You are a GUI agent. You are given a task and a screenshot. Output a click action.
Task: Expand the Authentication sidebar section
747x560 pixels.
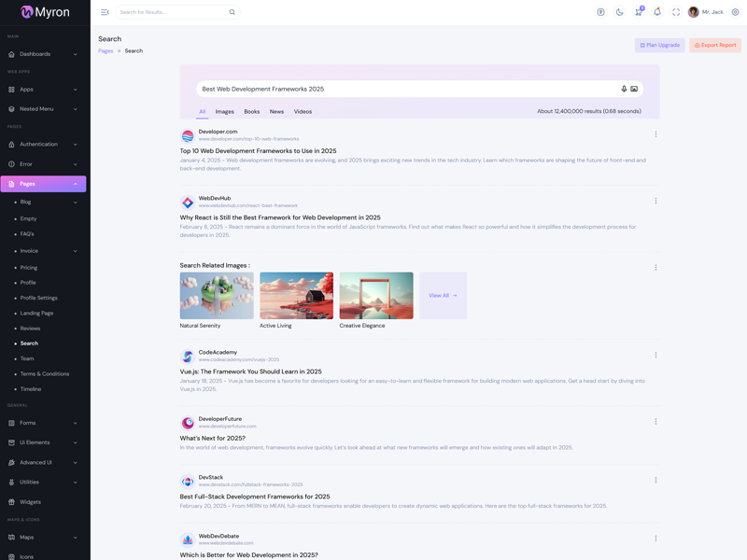45,145
